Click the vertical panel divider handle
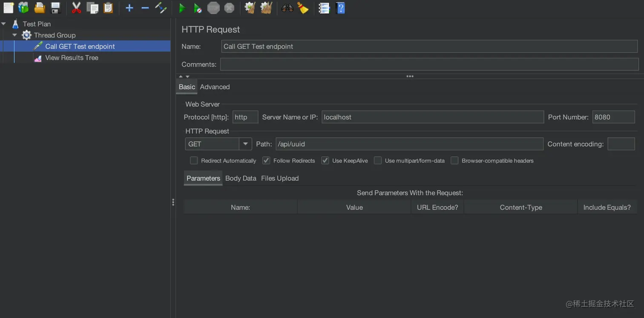 pyautogui.click(x=173, y=202)
